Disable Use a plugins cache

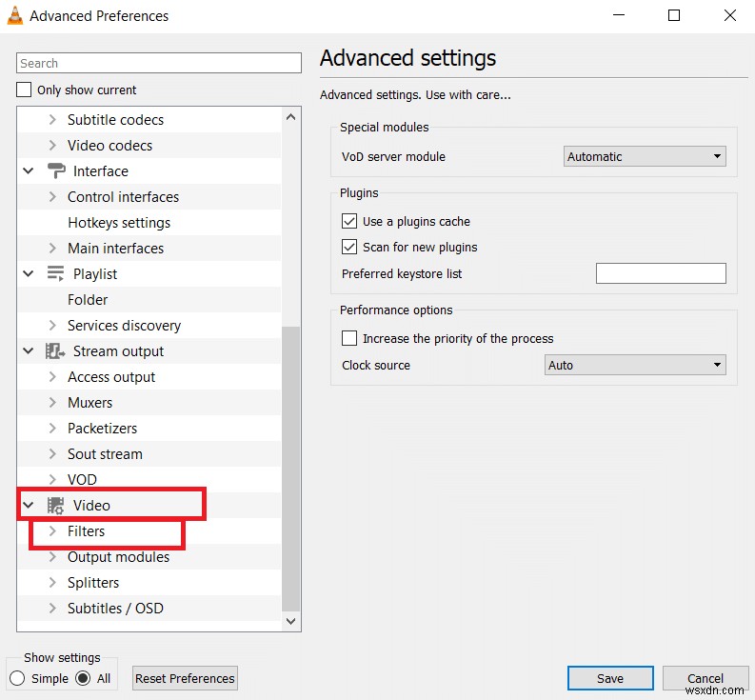click(x=349, y=221)
